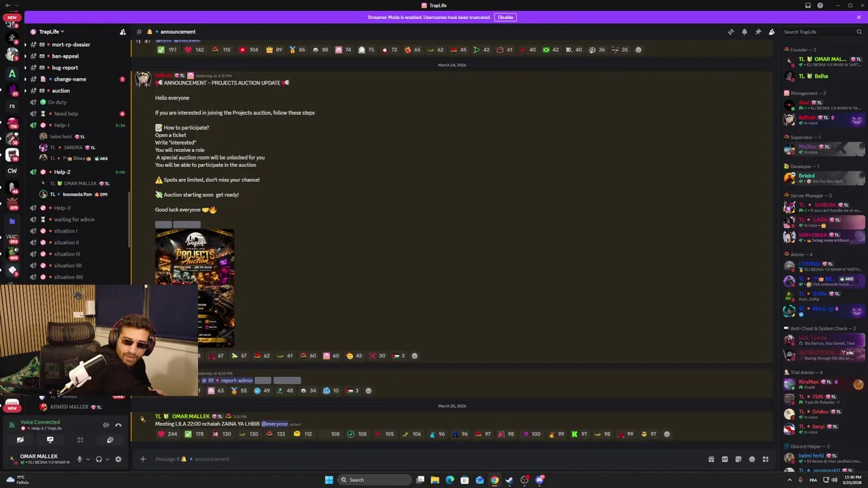Open the Activities icon in voice panel
The image size is (868, 488).
[x=80, y=440]
